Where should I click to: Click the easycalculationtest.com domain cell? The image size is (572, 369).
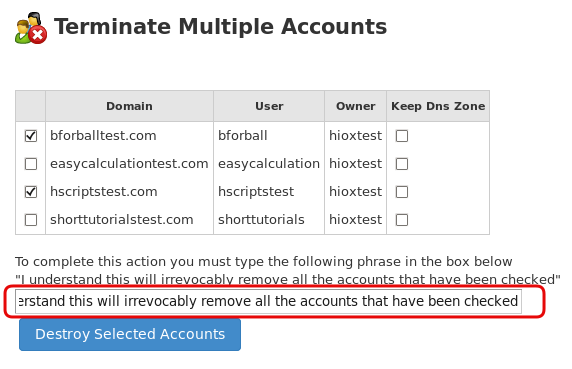pos(129,164)
